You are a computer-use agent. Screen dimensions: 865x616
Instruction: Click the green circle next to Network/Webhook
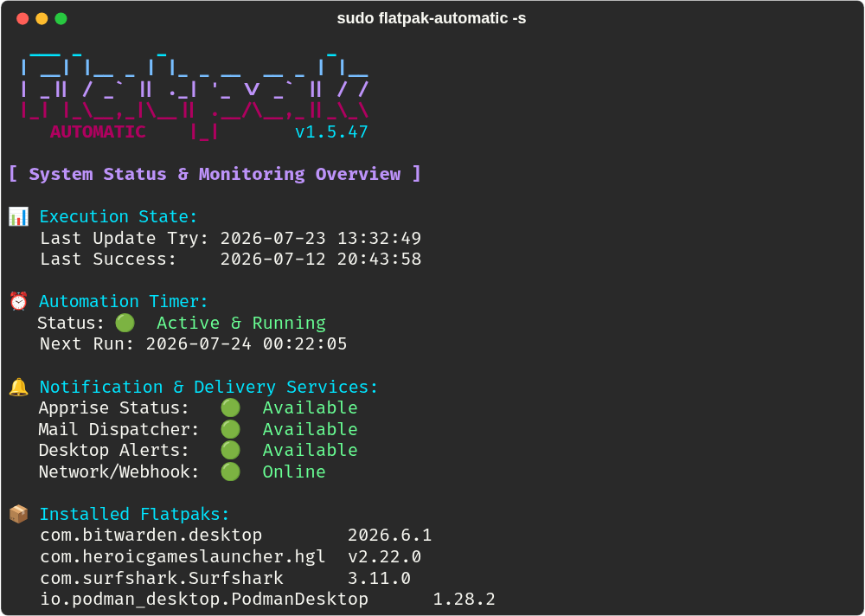tap(231, 472)
